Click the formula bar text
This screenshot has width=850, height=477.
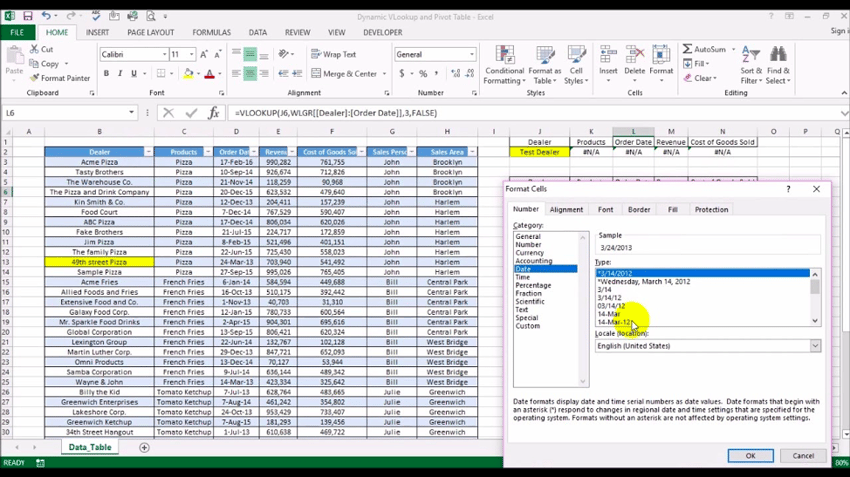point(336,113)
